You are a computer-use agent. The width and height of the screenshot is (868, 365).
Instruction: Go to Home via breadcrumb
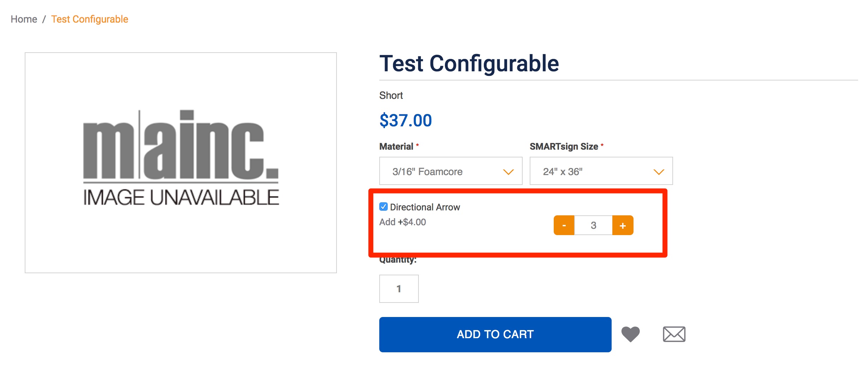(24, 19)
